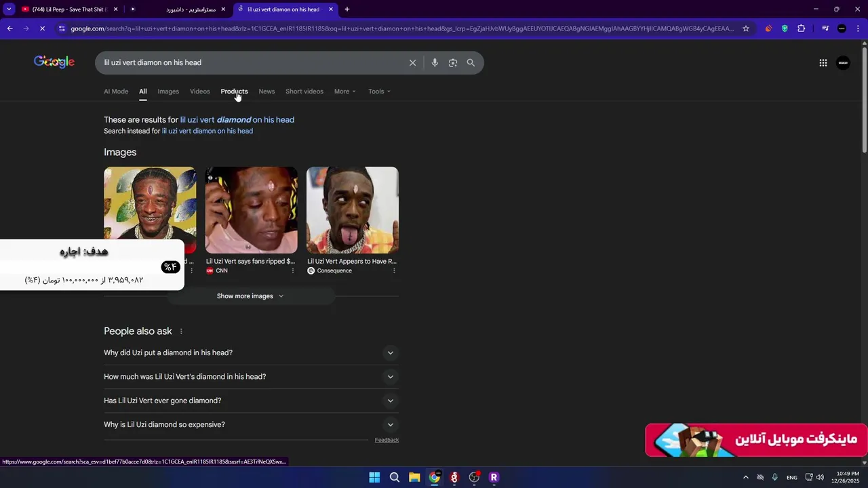Open Chrome three-dot menu
This screenshot has width=868, height=488.
point(858,28)
